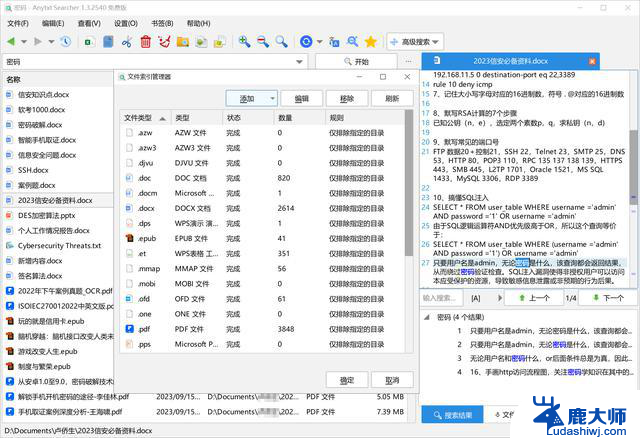Open back arrow history dropdown
The image size is (640, 438).
pos(24,42)
